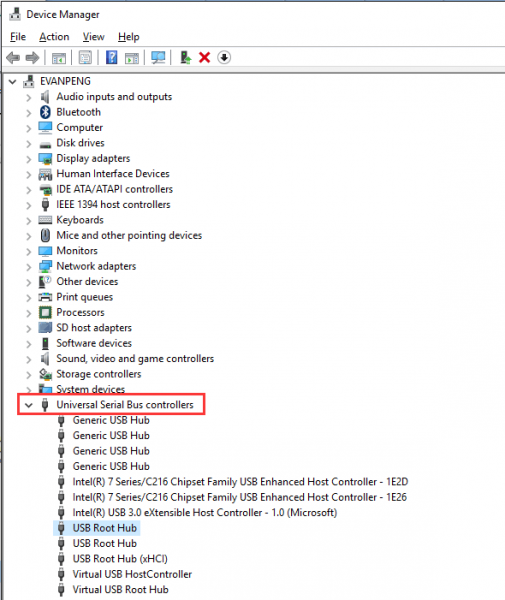
Task: Click the Update driver green arrow icon
Action: pyautogui.click(x=186, y=58)
